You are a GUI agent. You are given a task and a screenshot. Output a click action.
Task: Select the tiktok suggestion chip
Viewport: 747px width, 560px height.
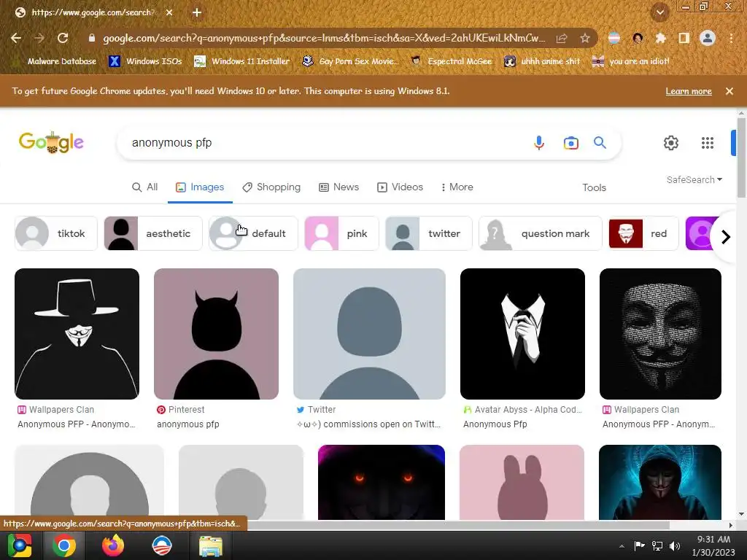[x=55, y=233]
